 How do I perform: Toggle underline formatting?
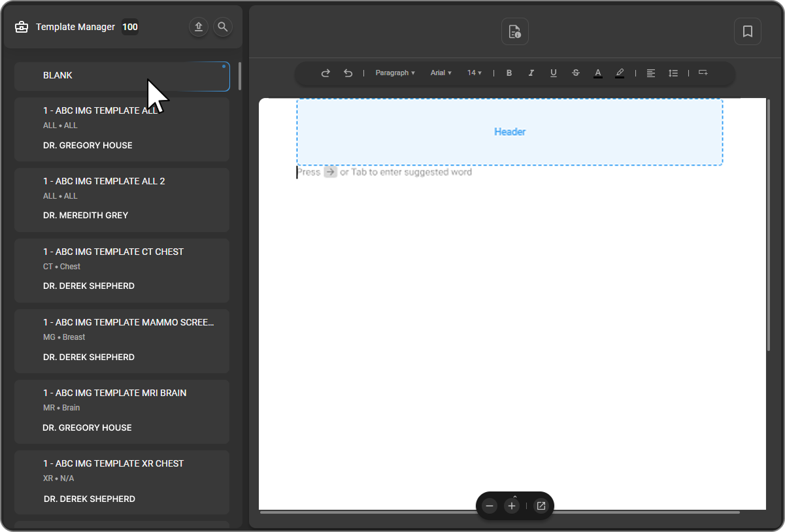[x=554, y=73]
